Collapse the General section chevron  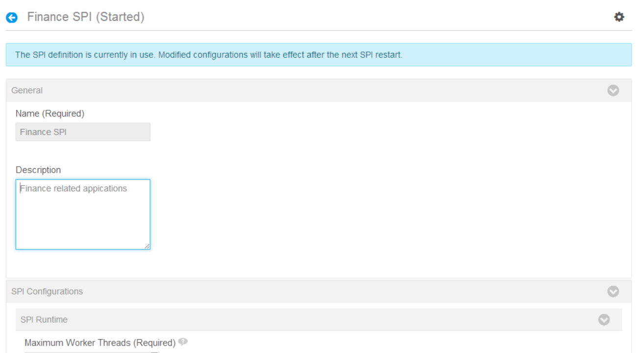coord(613,91)
